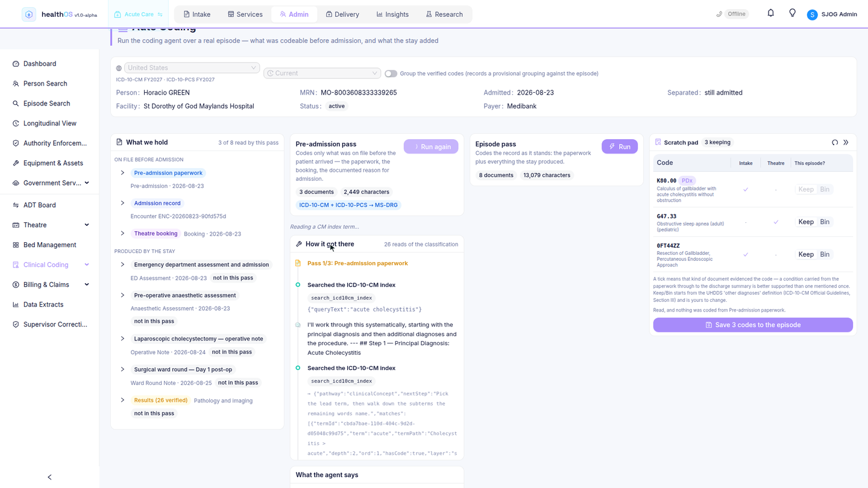The height and width of the screenshot is (488, 868).
Task: Click the Acute Care switch arrows icon
Action: [x=160, y=14]
